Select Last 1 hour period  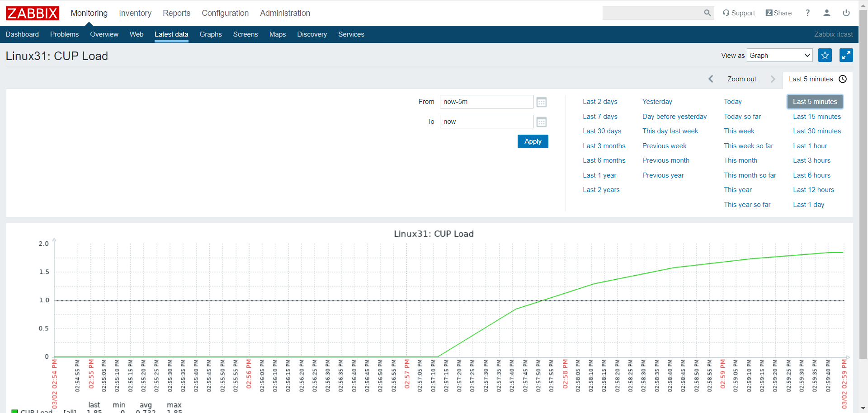point(810,146)
